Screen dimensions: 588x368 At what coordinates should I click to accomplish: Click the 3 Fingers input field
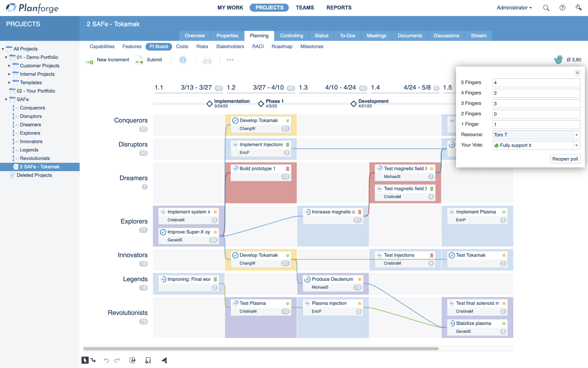click(536, 104)
